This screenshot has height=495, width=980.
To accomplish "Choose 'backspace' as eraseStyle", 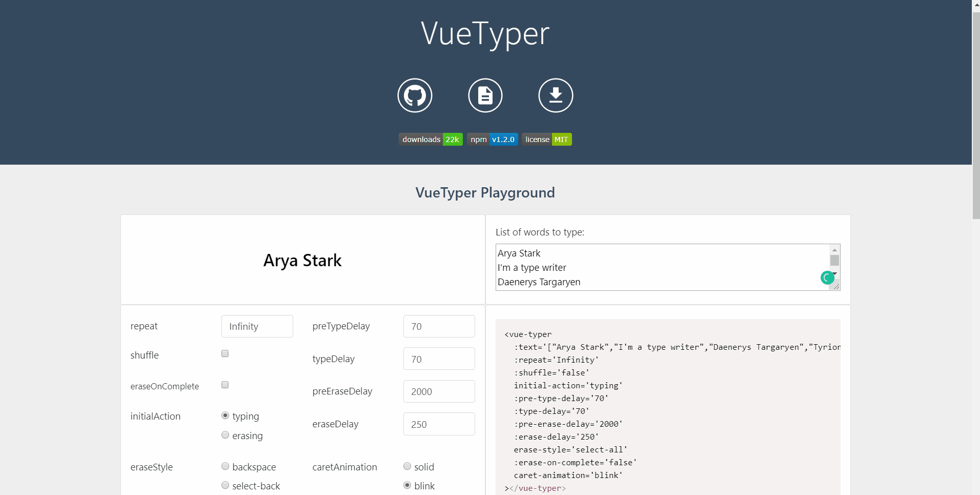I will click(225, 466).
